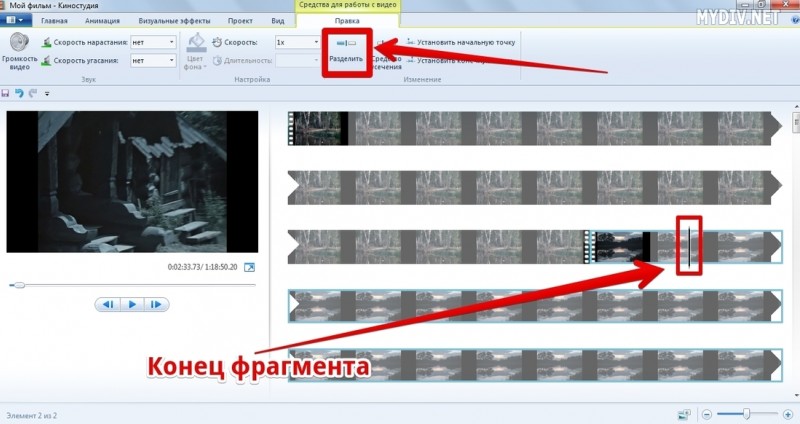The width and height of the screenshot is (800, 424).
Task: Click the Звук group label
Action: [89, 80]
